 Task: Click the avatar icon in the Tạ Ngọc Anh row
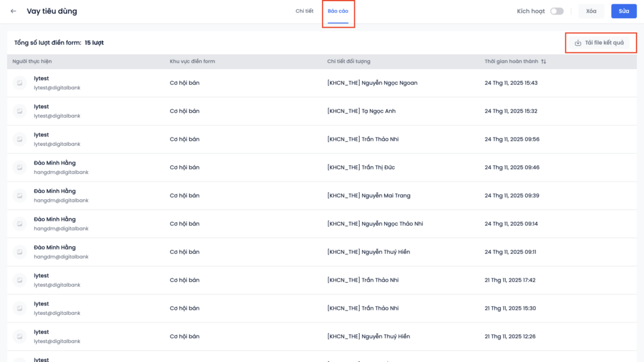(x=20, y=111)
